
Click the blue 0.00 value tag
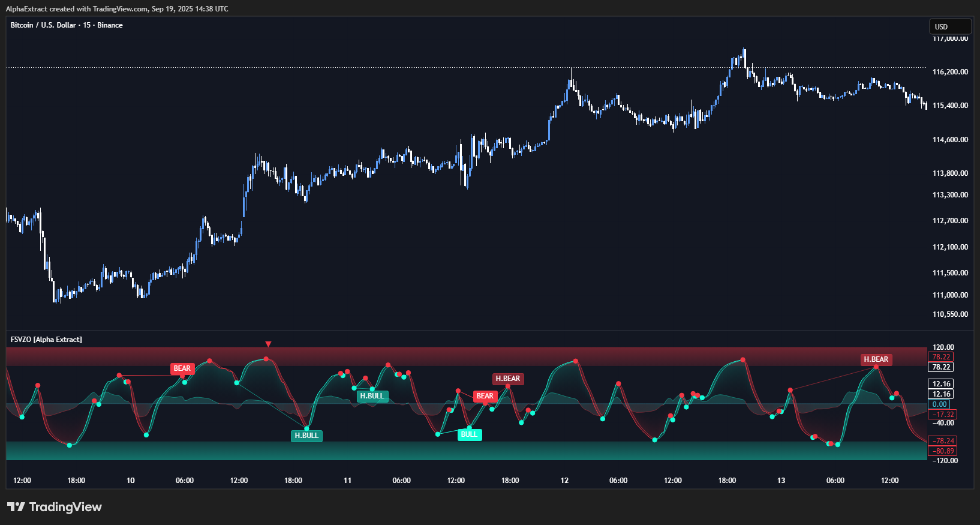coord(939,404)
